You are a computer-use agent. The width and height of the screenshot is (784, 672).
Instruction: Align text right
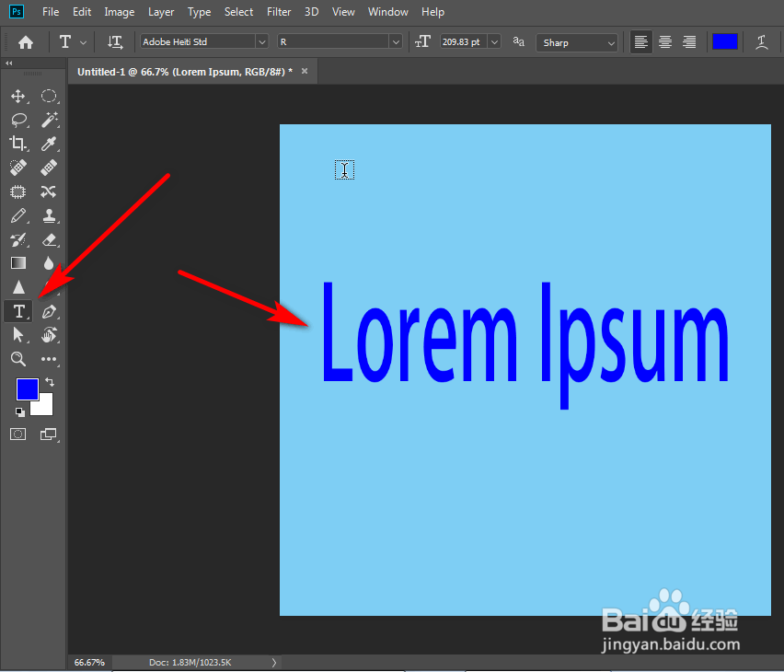(x=689, y=42)
